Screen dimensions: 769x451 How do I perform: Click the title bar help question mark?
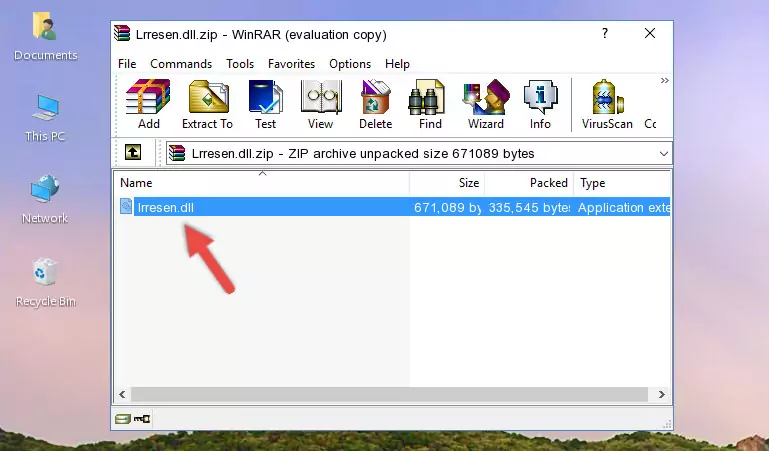(x=605, y=33)
